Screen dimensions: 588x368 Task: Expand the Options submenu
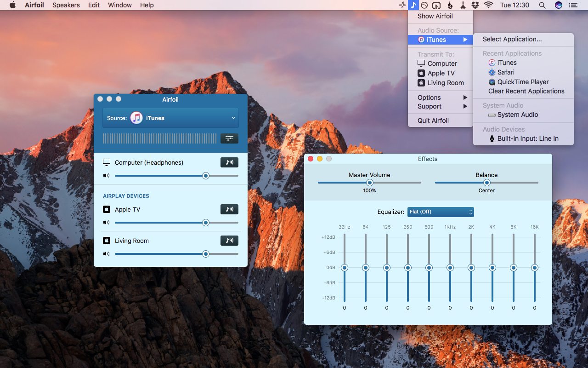click(x=441, y=98)
